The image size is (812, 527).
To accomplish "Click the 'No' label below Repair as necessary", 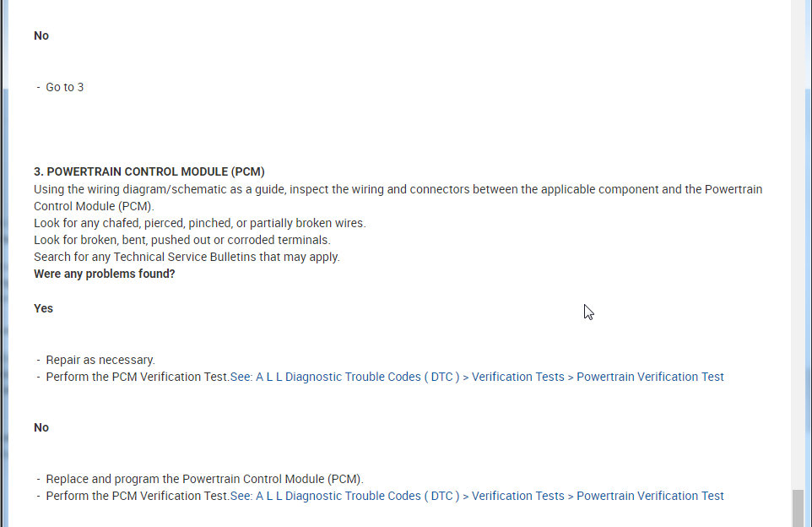I will (x=41, y=427).
